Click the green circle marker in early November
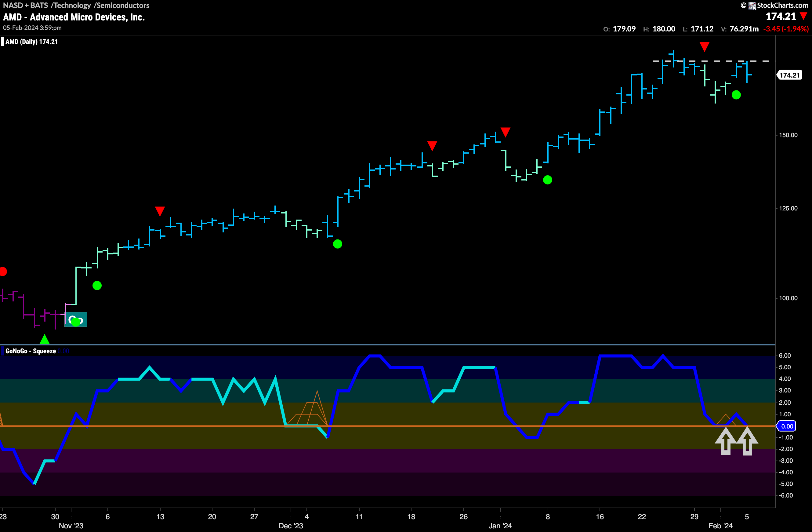The image size is (812, 532). pos(97,285)
